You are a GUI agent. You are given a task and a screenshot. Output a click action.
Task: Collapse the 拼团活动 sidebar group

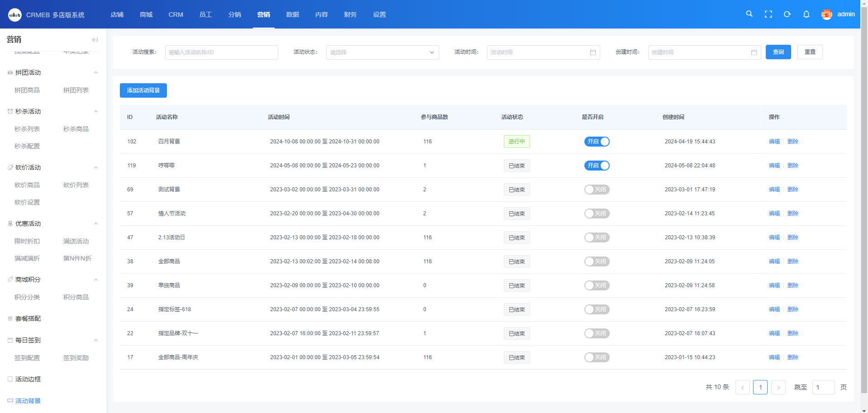click(x=95, y=73)
